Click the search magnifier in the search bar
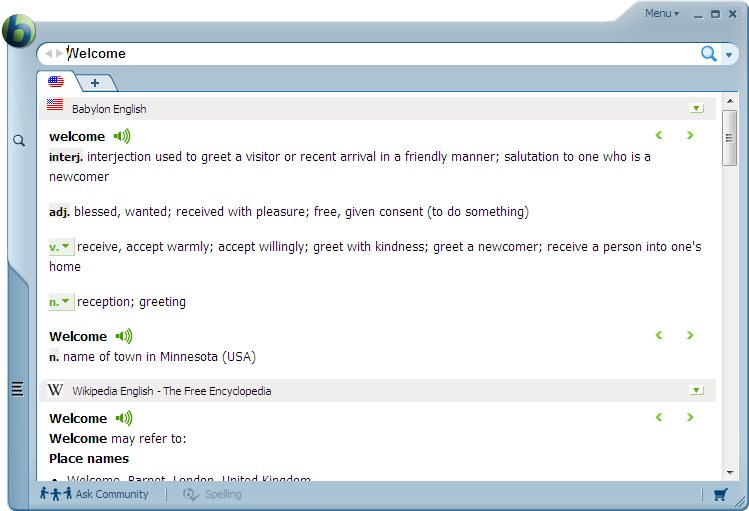749x511 pixels. [x=708, y=54]
